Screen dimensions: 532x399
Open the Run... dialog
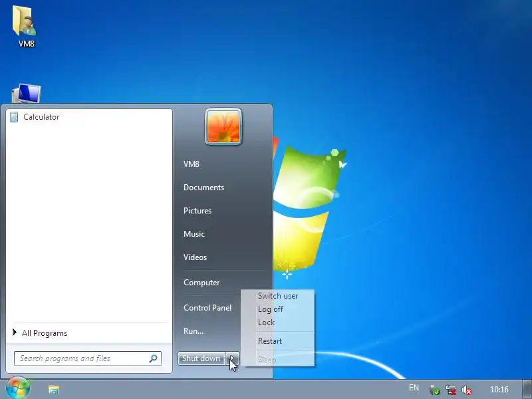tap(194, 331)
